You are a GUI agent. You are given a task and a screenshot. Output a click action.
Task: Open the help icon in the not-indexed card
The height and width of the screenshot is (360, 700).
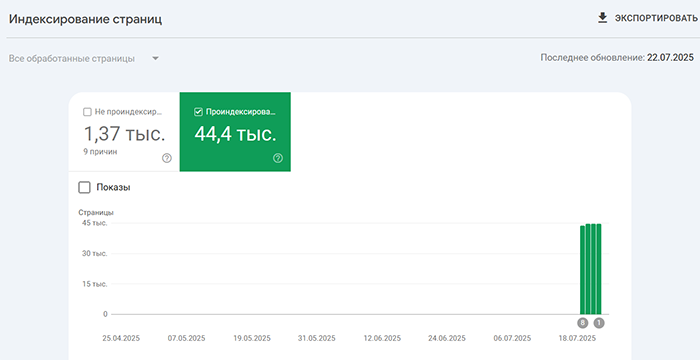click(x=167, y=158)
